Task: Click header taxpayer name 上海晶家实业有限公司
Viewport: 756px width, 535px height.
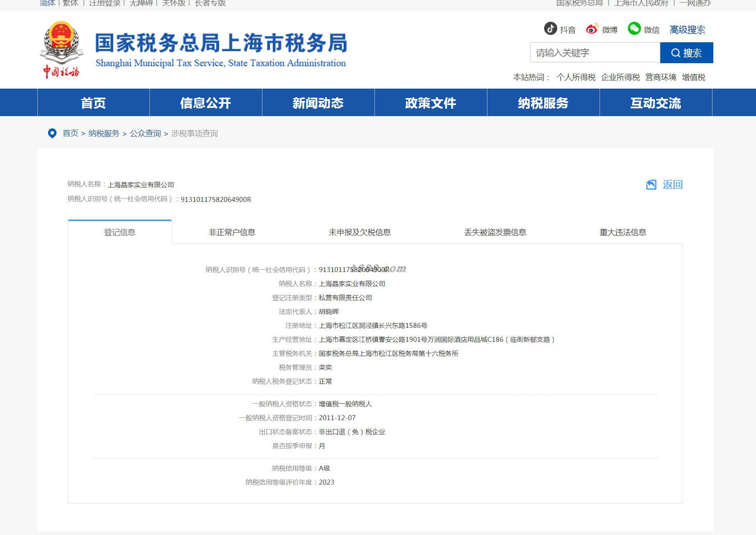Action: (x=141, y=185)
